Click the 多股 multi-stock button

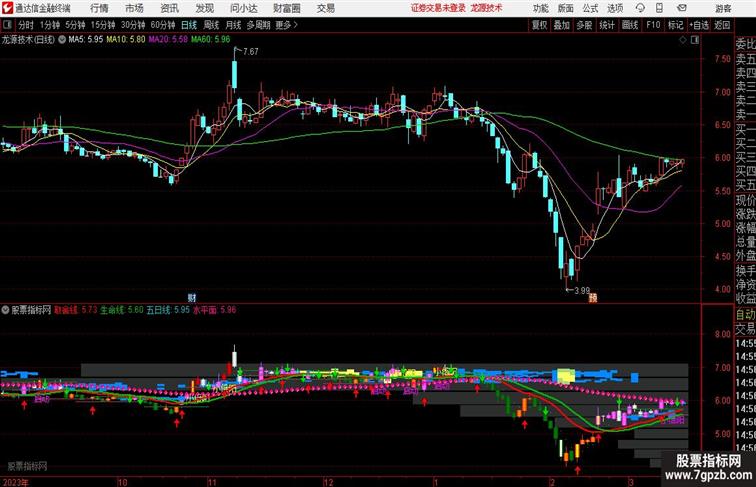[x=584, y=25]
